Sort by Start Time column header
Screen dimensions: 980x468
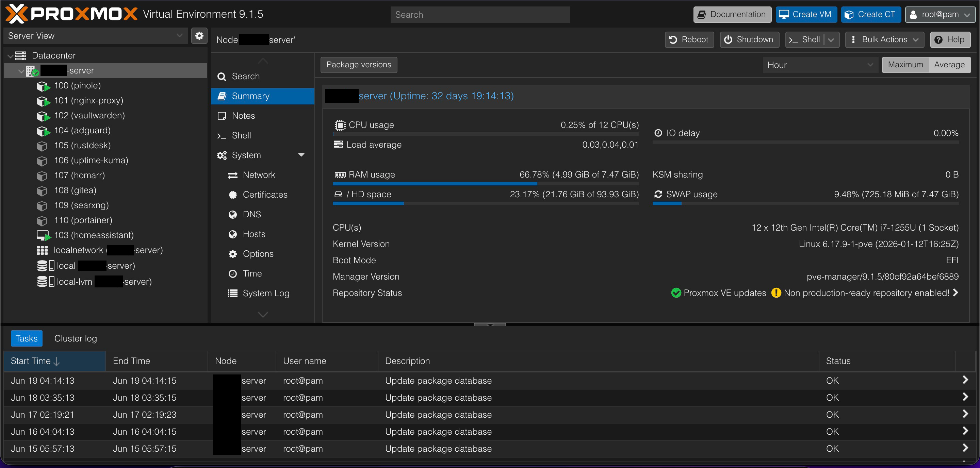pyautogui.click(x=54, y=361)
